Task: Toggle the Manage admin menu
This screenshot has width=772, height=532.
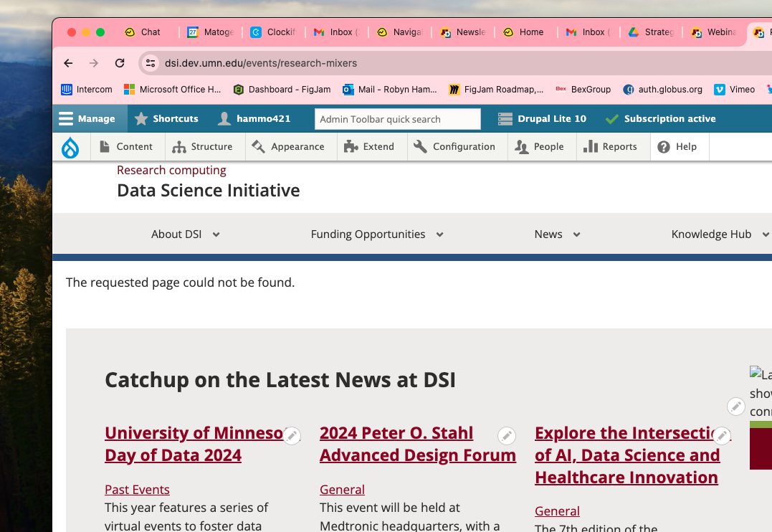Action: (87, 119)
